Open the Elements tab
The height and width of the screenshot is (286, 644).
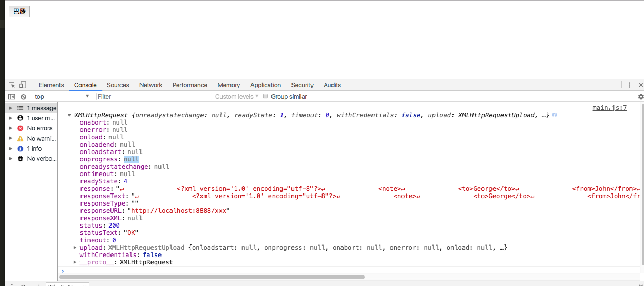[51, 85]
